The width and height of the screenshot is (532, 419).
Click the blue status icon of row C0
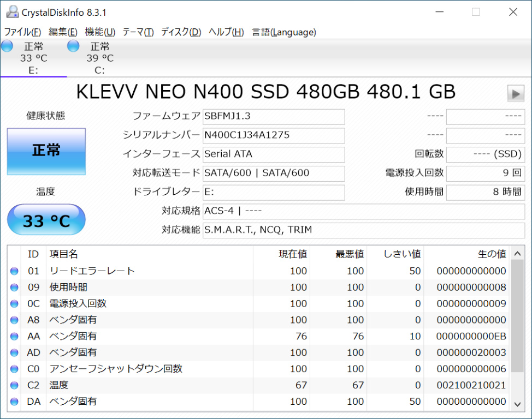pos(14,369)
